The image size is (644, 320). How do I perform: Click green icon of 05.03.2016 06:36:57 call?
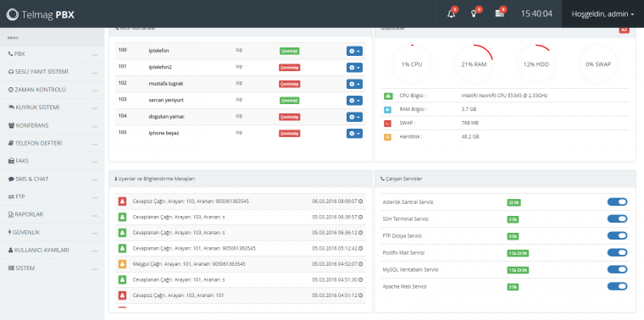(x=122, y=217)
